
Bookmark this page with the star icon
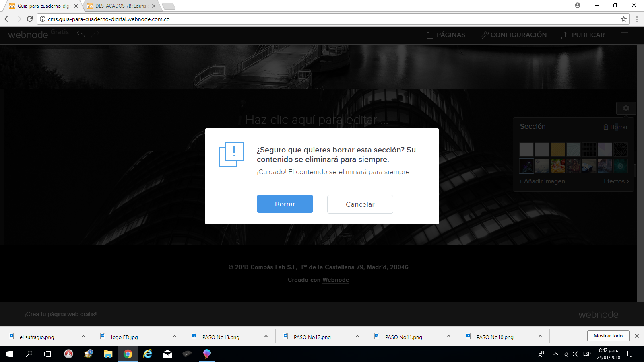pos(624,19)
